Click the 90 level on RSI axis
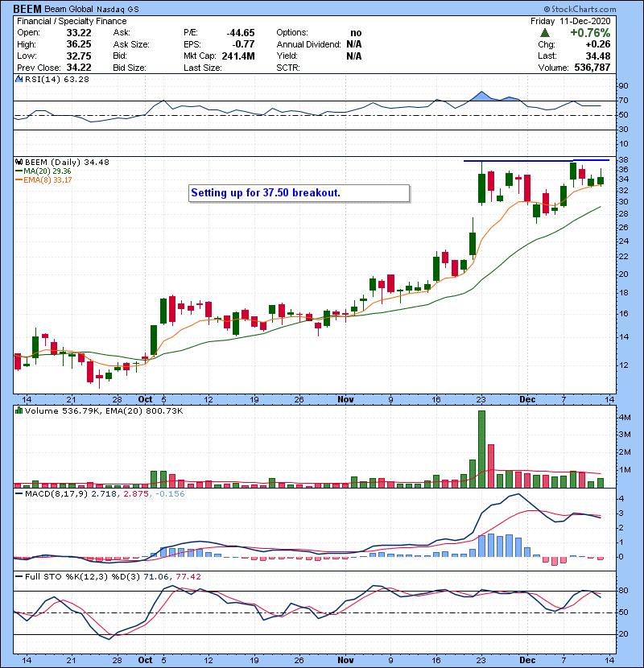644x668 pixels. 623,86
